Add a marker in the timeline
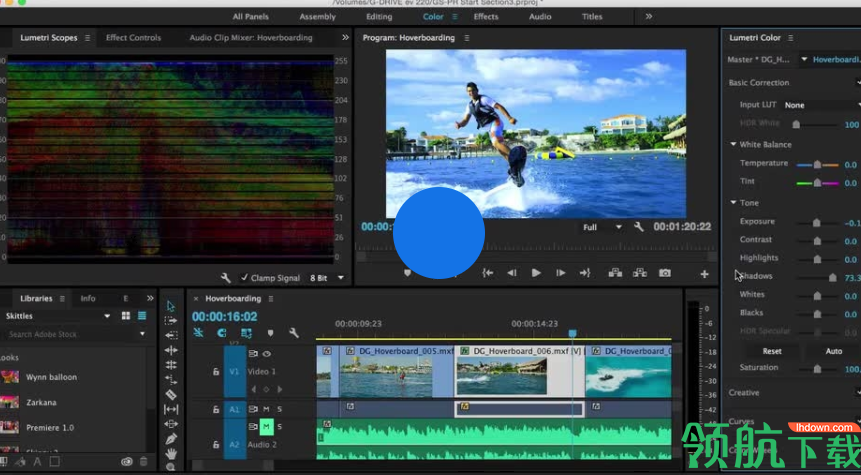The image size is (861, 475). click(x=270, y=333)
